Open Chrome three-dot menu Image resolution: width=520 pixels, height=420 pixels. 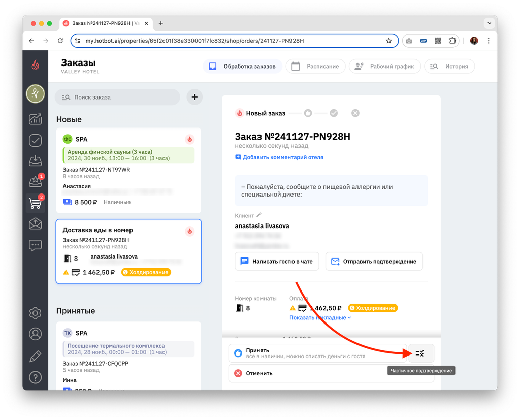(x=489, y=41)
